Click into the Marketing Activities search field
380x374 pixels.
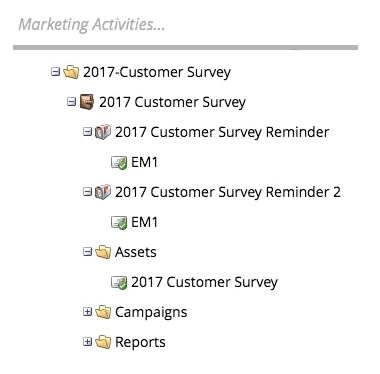coord(185,25)
